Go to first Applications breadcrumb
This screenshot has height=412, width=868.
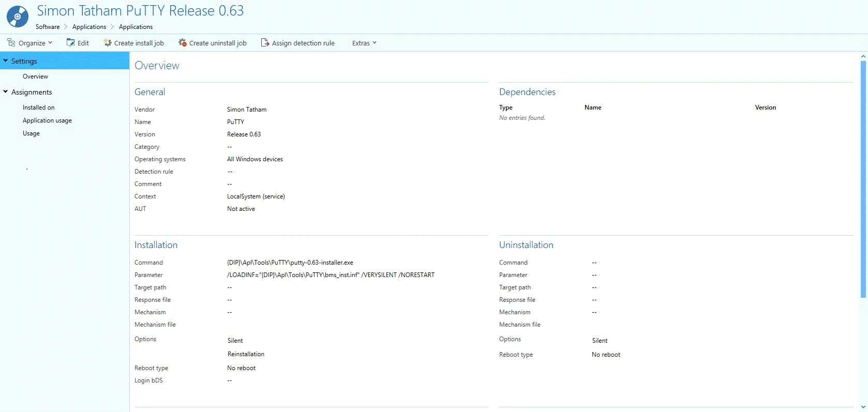point(89,27)
